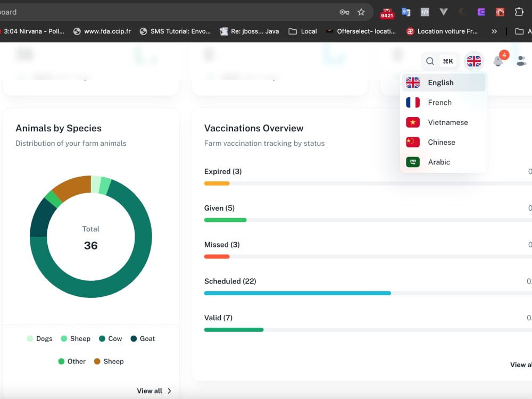Click Animals by Species heading
The height and width of the screenshot is (399, 532).
pyautogui.click(x=59, y=128)
